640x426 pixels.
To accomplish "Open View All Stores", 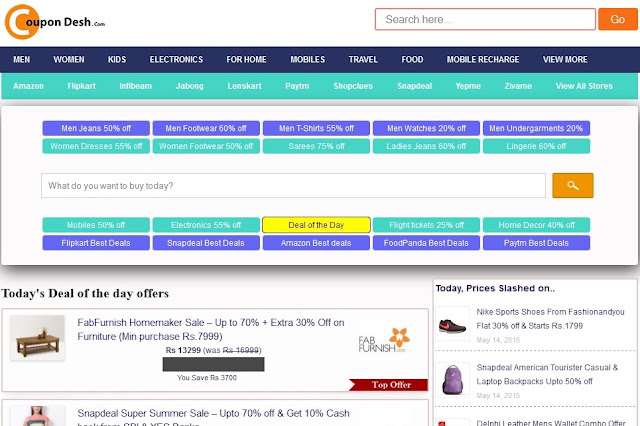I will tap(584, 86).
